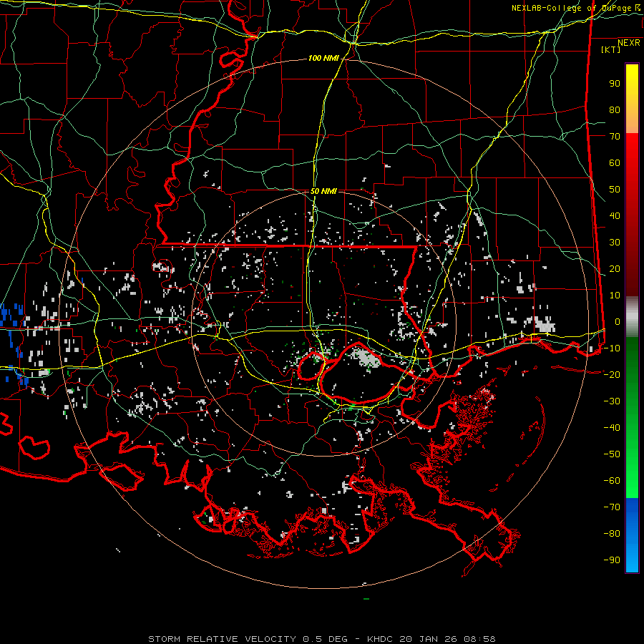
Task: Select the -20 scale label
Action: 612,374
